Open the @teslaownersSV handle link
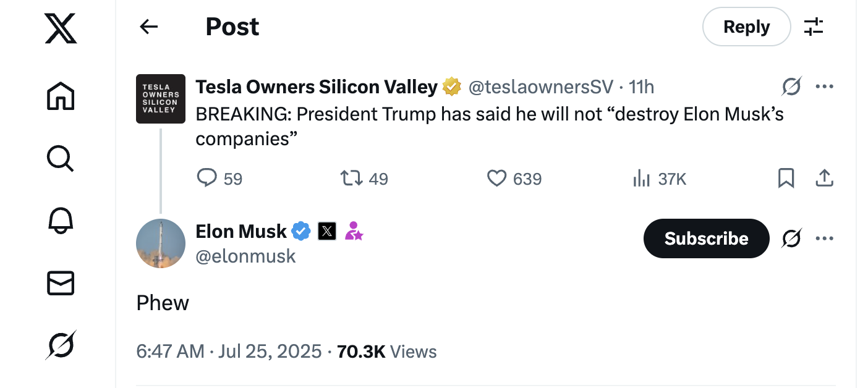Image resolution: width=868 pixels, height=388 pixels. (541, 87)
